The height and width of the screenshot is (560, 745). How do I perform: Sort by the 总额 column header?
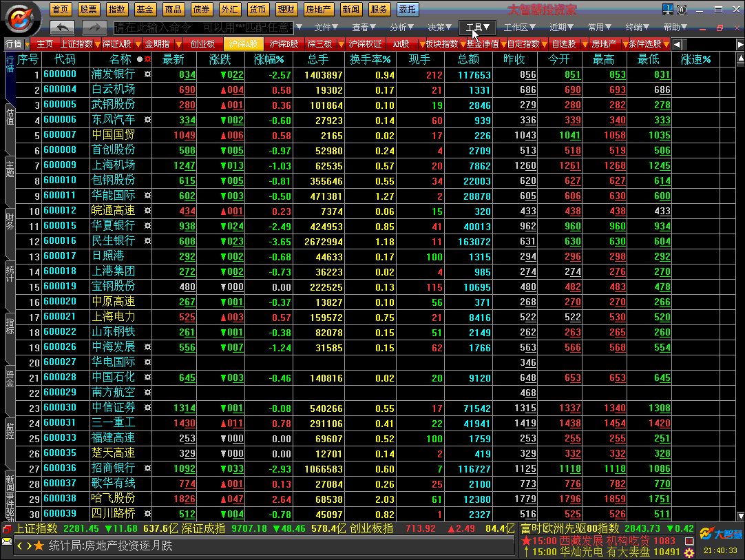[468, 59]
